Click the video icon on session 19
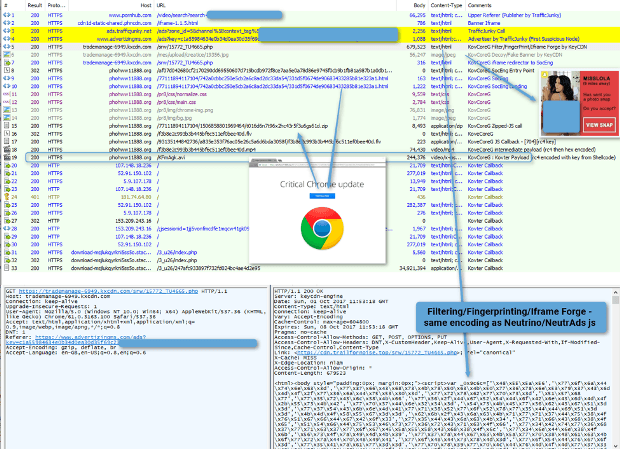Image resolution: width=620 pixels, height=449 pixels. [x=6, y=157]
